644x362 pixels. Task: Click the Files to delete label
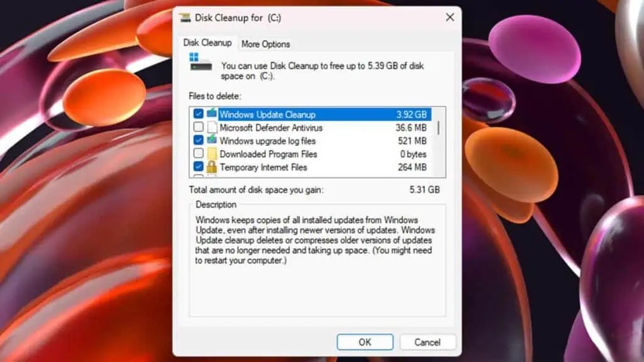(215, 96)
